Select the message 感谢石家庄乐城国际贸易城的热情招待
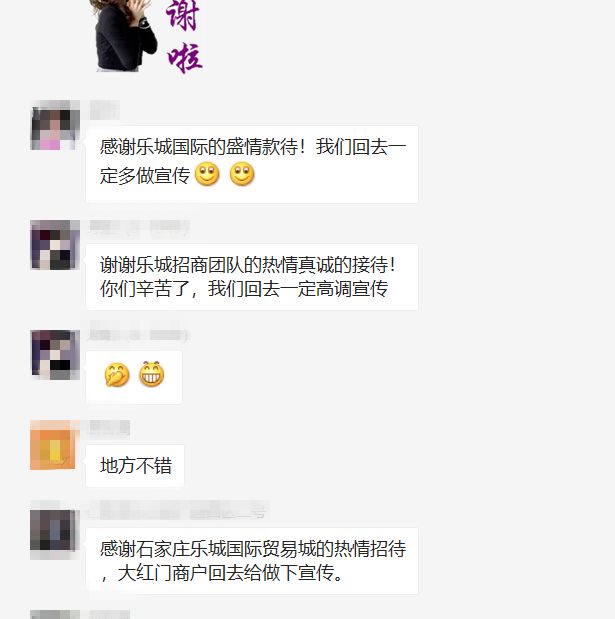Image resolution: width=615 pixels, height=619 pixels. [252, 561]
